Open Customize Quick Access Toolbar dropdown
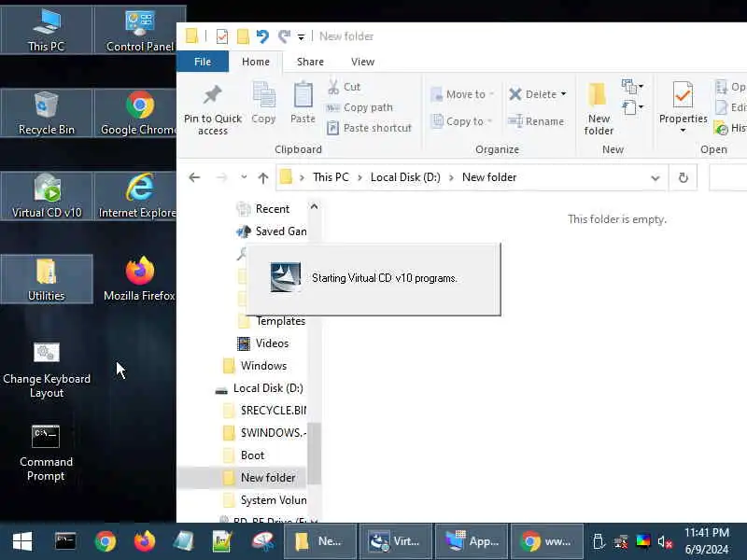Image resolution: width=747 pixels, height=560 pixels. click(301, 36)
